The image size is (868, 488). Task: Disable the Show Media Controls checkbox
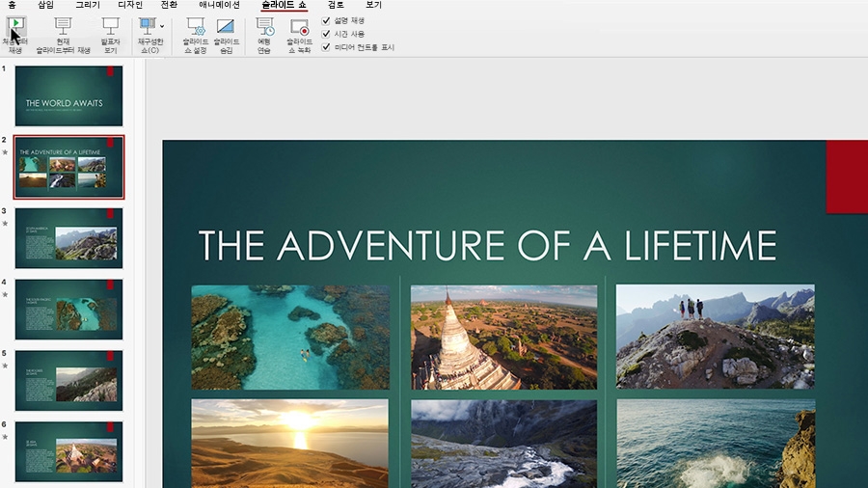click(x=326, y=47)
